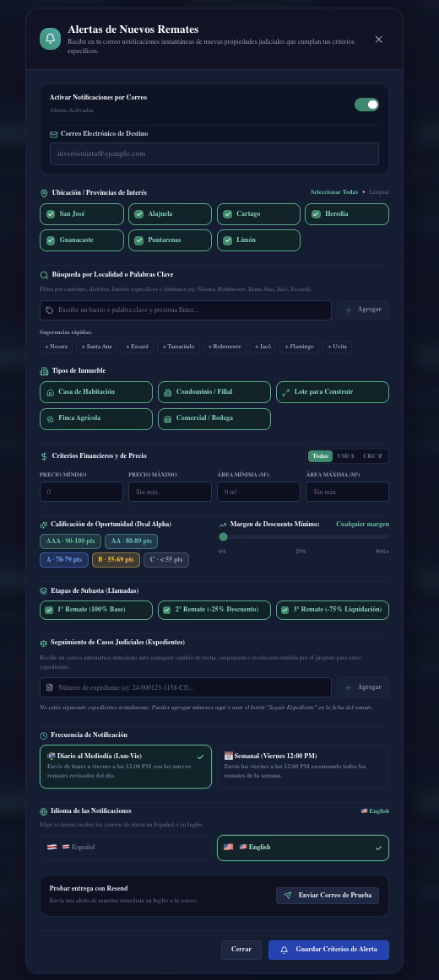
Task: Click the globe icon by Idioma de las Notificaciones
Action: [x=44, y=811]
